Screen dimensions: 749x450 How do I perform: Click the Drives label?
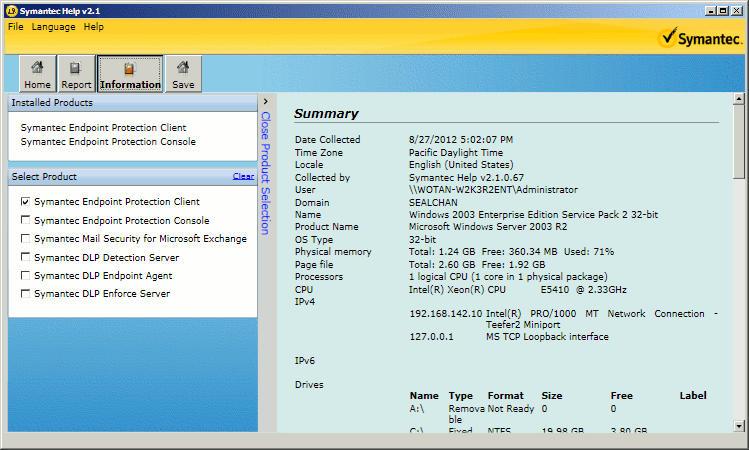click(x=309, y=385)
